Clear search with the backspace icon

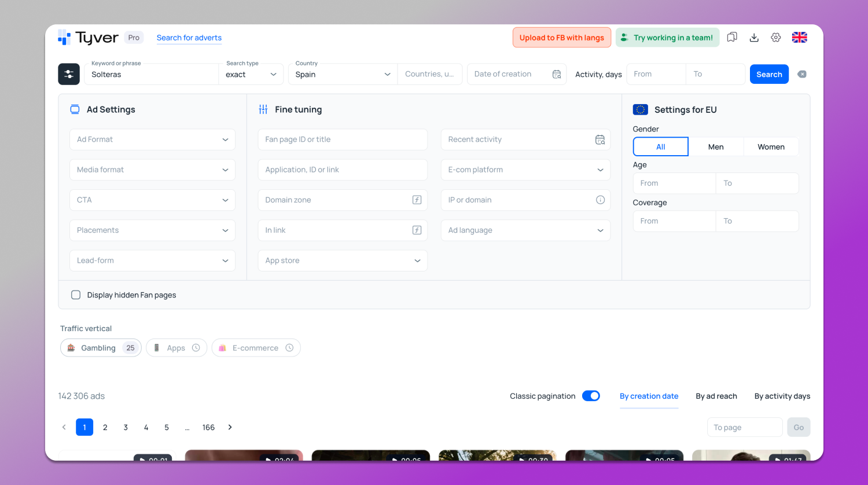[x=801, y=74]
